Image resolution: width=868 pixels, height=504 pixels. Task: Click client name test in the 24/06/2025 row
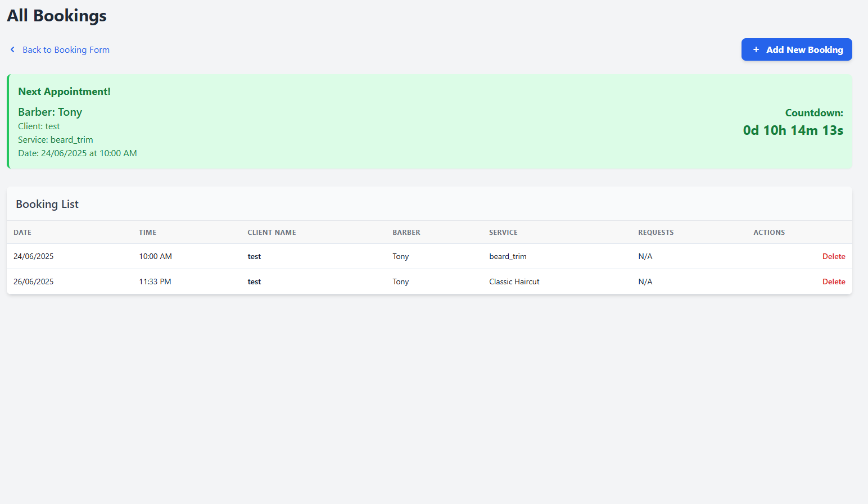[254, 256]
